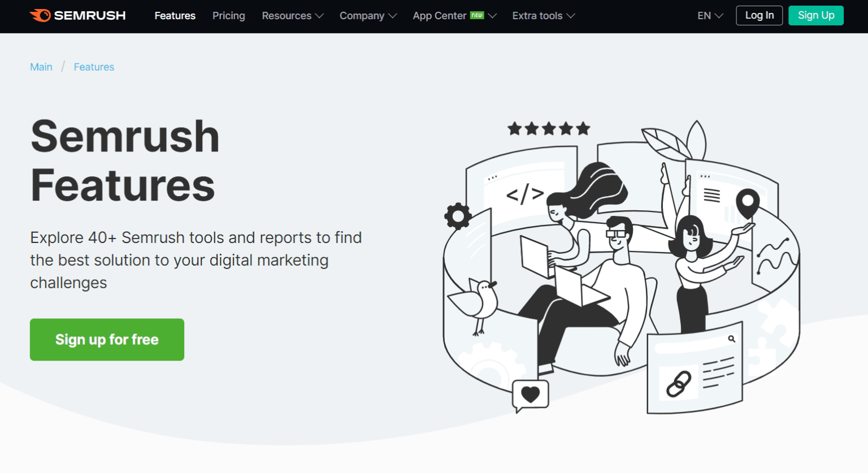Click the five-star rating in the illustration

tap(549, 129)
